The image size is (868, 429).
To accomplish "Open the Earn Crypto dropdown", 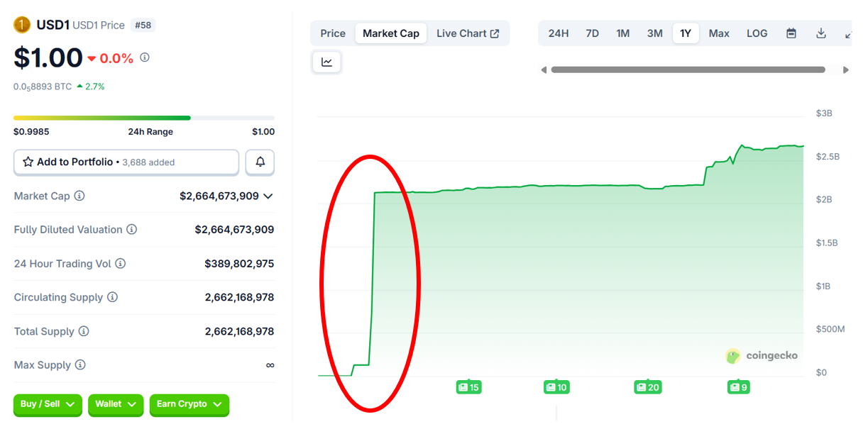I will (x=189, y=404).
